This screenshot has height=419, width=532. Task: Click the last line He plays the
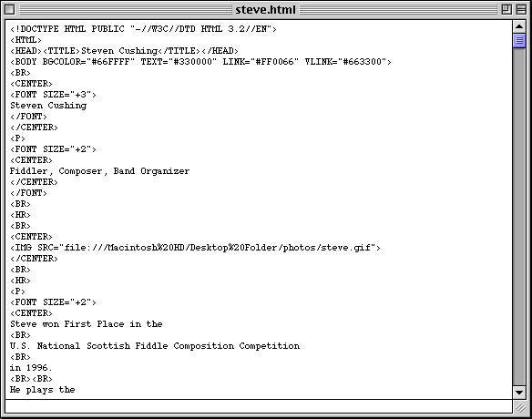(43, 390)
